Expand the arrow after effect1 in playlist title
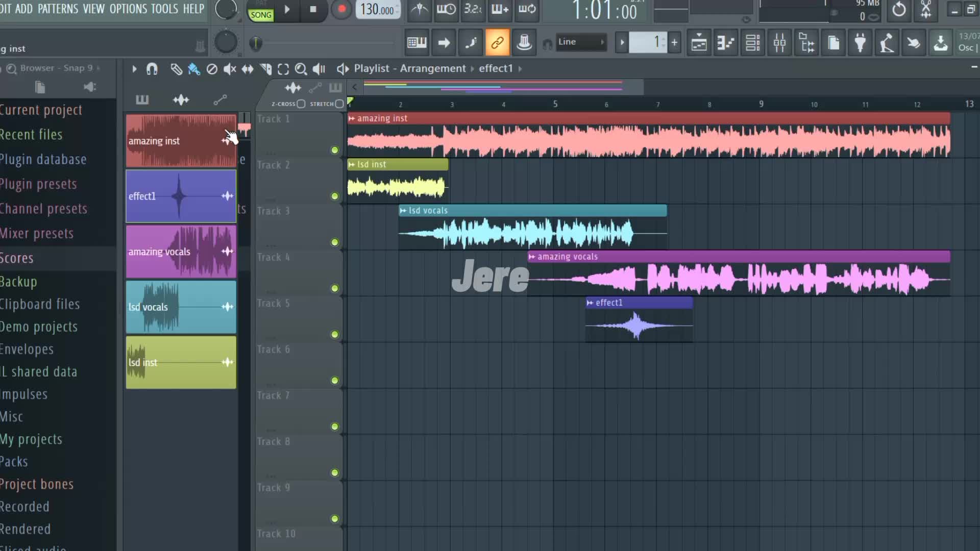This screenshot has height=551, width=980. (x=520, y=69)
